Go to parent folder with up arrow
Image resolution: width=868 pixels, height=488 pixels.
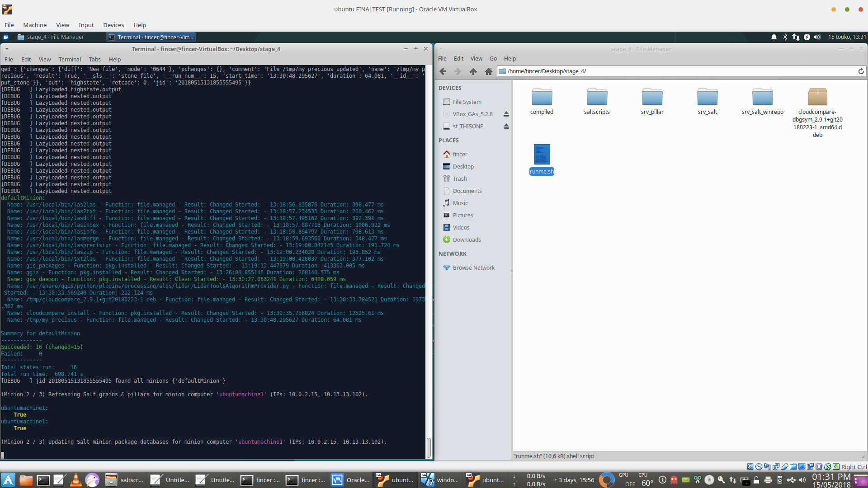click(x=473, y=71)
